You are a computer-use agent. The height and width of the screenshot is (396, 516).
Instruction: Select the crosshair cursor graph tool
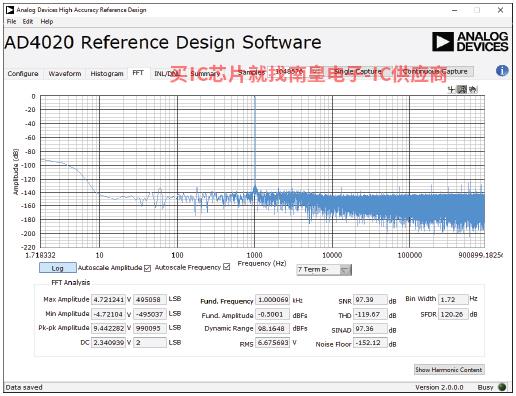(451, 89)
